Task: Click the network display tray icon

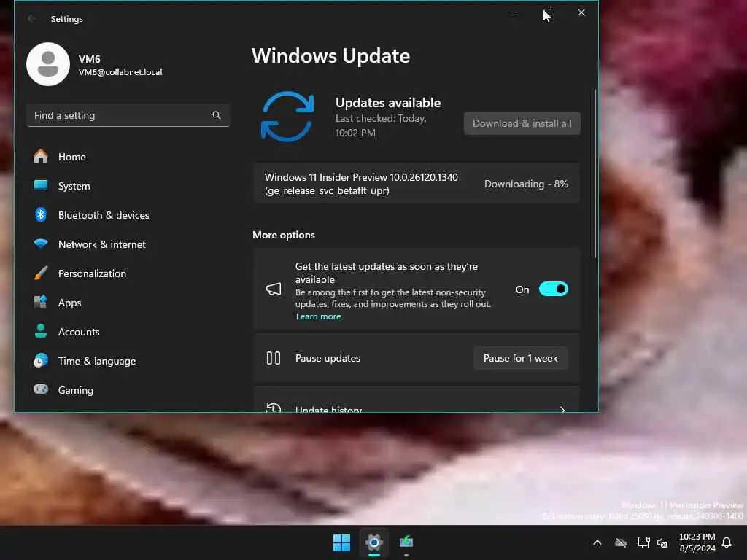Action: point(643,542)
